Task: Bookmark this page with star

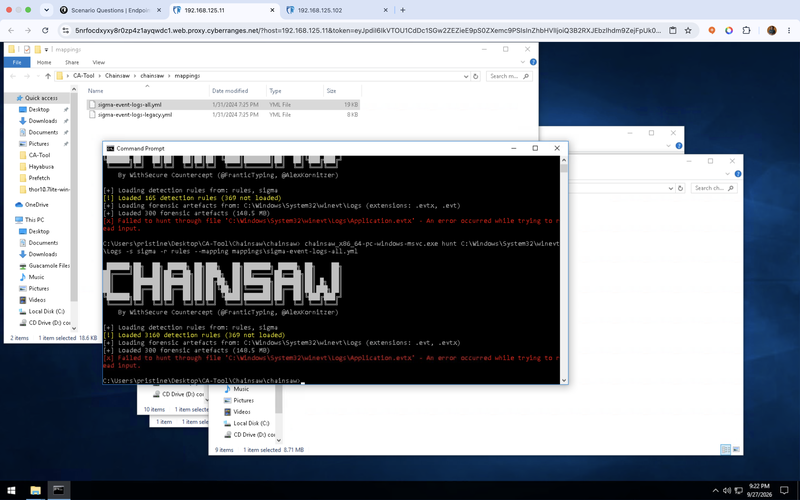Action: 688,31
